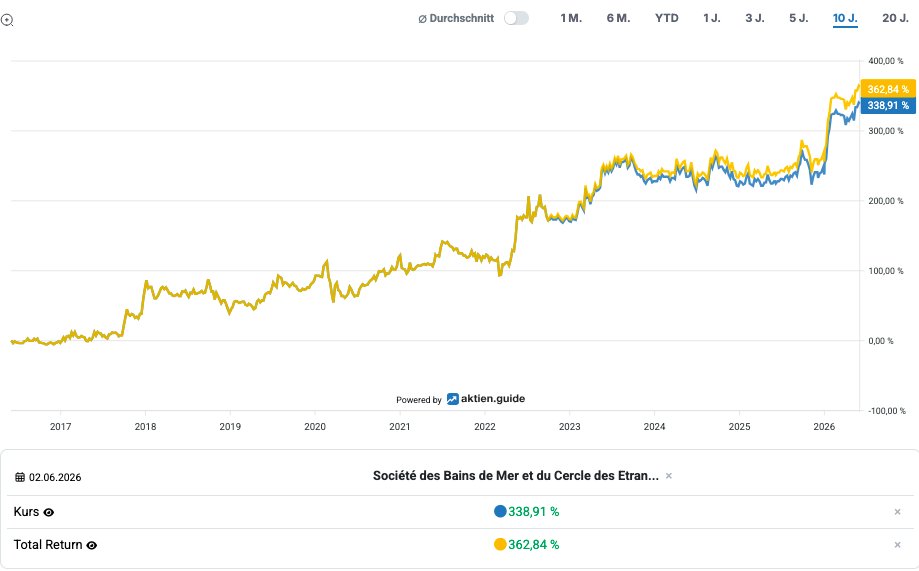The image size is (919, 571).
Task: Click the 2020 x-axis label
Action: [315, 427]
